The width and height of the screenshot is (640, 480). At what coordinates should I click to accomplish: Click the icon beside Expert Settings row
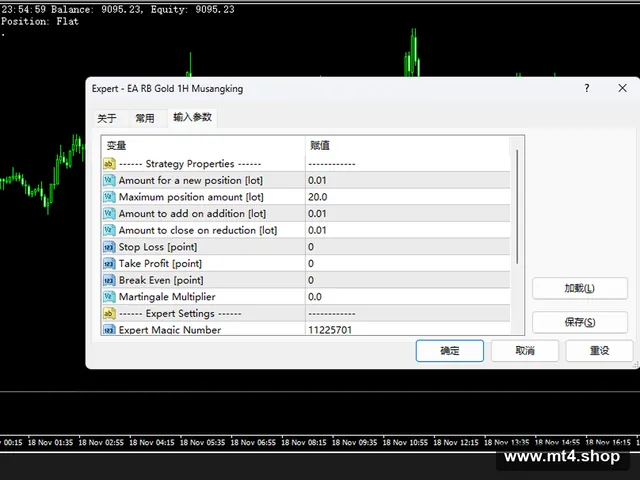click(109, 313)
